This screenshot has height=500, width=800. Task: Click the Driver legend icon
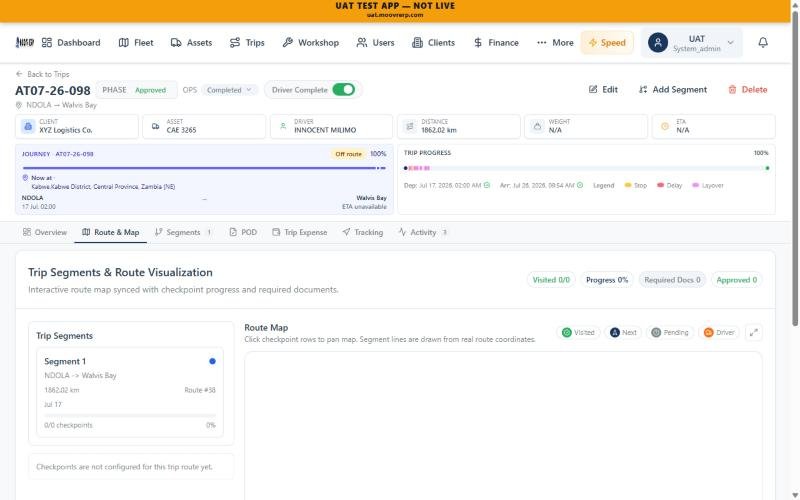tap(708, 333)
